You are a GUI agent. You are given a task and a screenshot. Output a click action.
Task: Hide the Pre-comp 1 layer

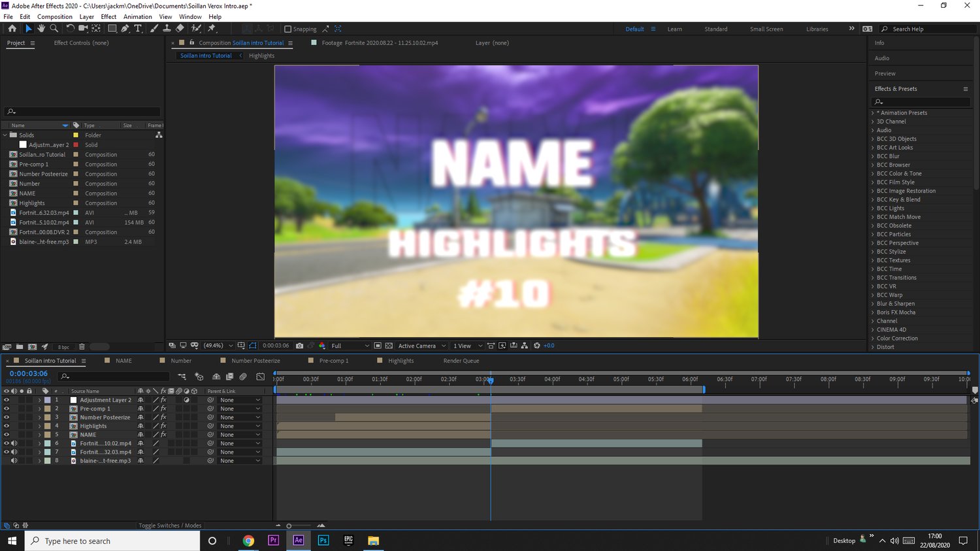point(7,409)
